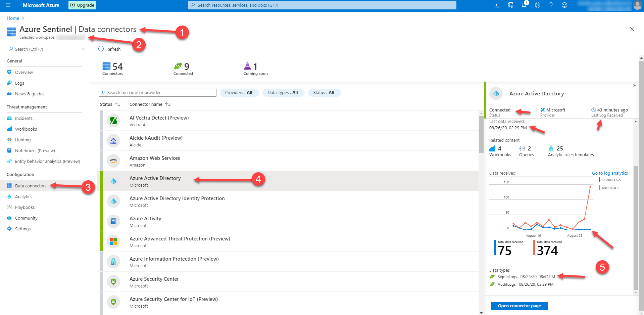This screenshot has width=644, height=315.
Task: Toggle the Status column sort order
Action: click(x=117, y=104)
